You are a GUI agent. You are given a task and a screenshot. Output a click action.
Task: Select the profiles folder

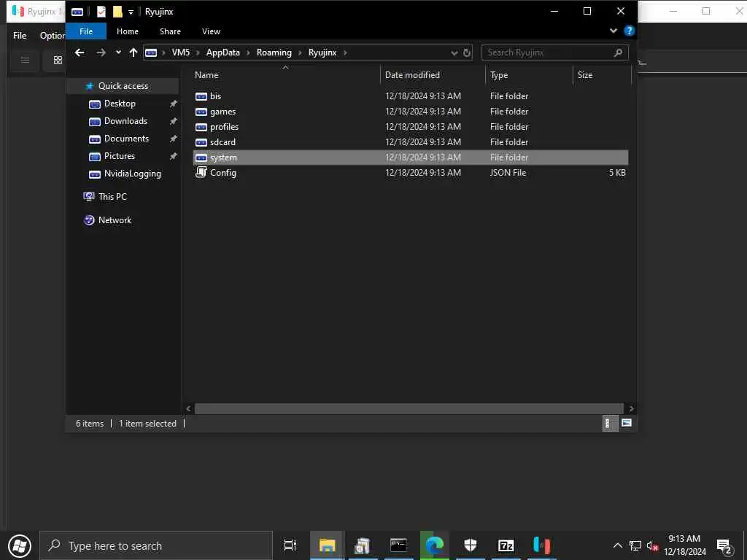(411, 127)
